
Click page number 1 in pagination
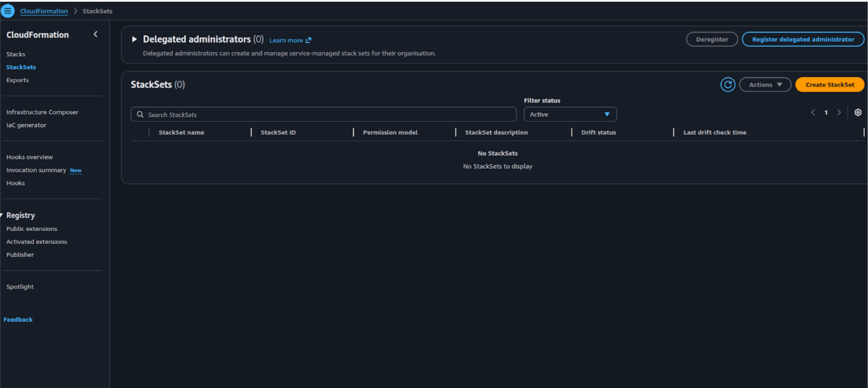coord(826,113)
